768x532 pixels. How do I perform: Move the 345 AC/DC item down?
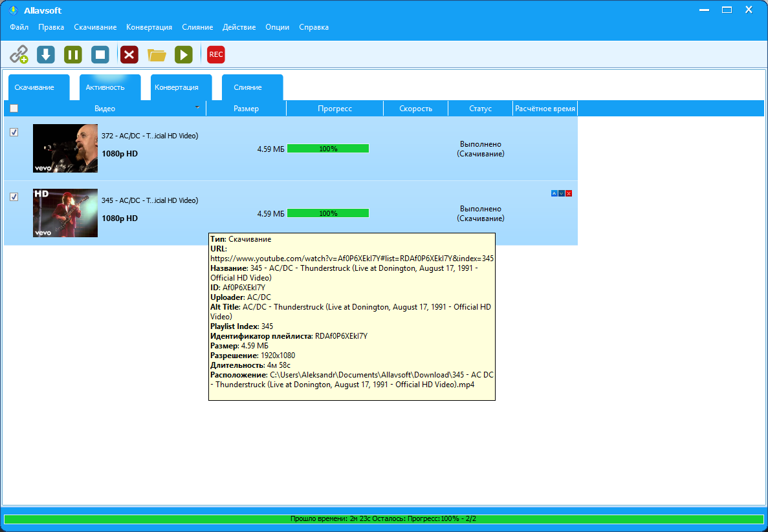point(562,193)
